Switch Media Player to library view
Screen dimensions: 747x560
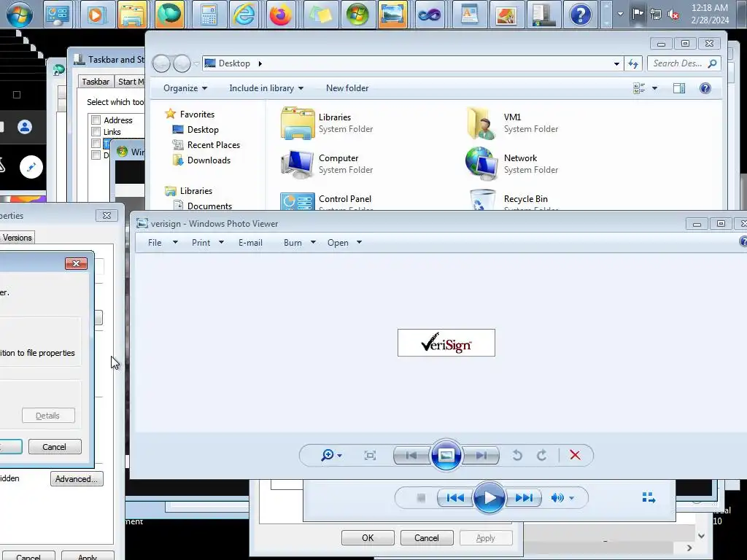(x=649, y=497)
